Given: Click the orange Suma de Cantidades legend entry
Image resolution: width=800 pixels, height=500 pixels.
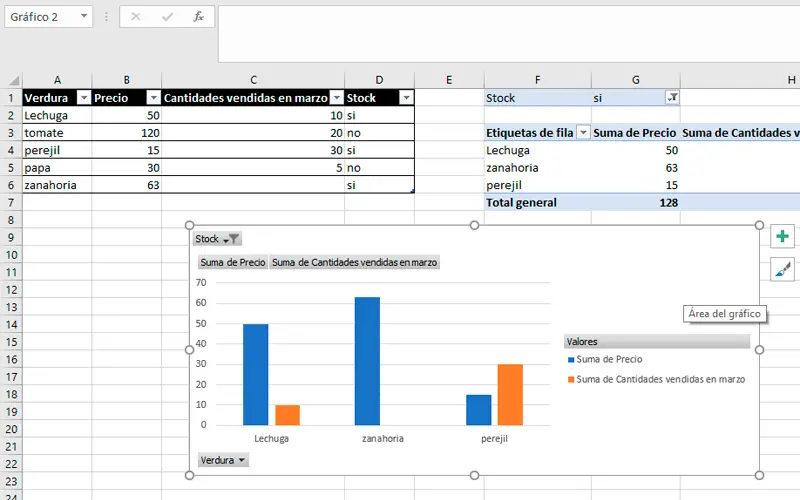Looking at the screenshot, I should 657,379.
